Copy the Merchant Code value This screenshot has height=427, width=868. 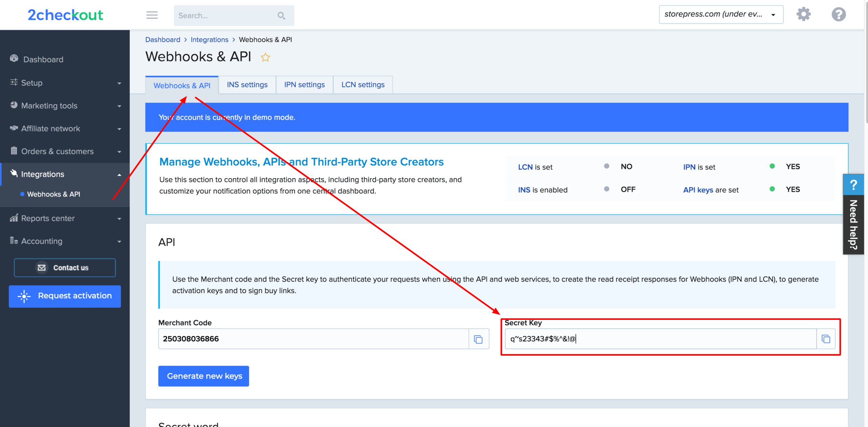coord(478,339)
